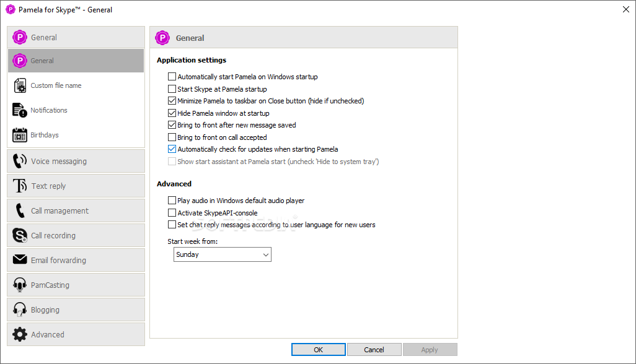The image size is (636, 364).
Task: Click the Pamela logo icon in General header
Action: pos(19,37)
